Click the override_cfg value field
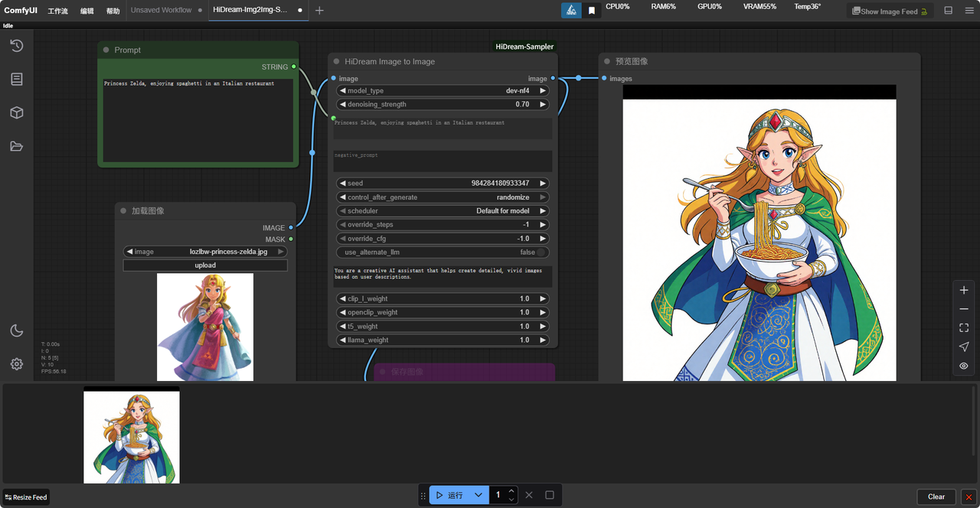 click(x=443, y=239)
